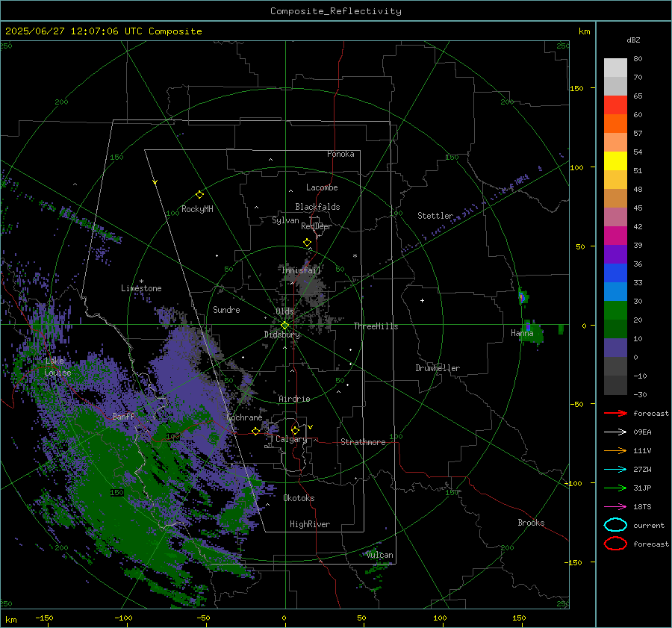The width and height of the screenshot is (672, 628).
Task: Click the Drumheller city label
Action: pos(438,368)
